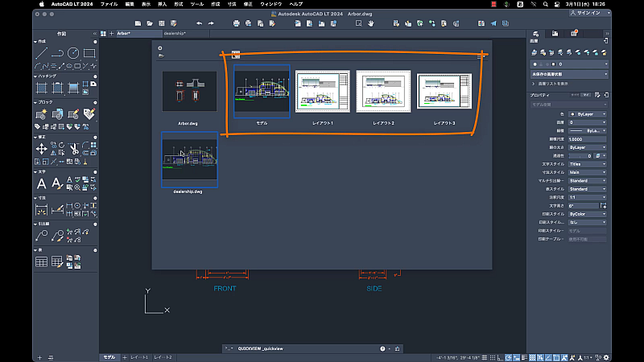Open the layer 0 dropdown in Layers

(569, 64)
